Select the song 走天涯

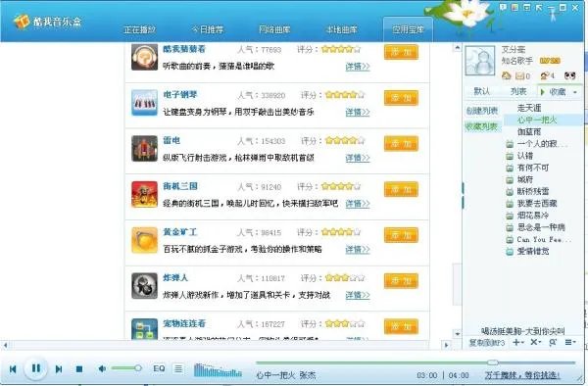click(x=529, y=108)
